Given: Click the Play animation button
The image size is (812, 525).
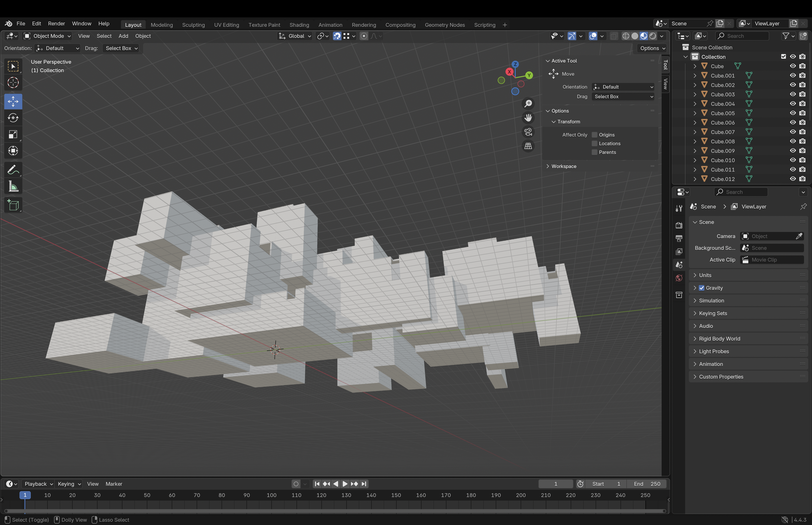Looking at the screenshot, I should [345, 484].
